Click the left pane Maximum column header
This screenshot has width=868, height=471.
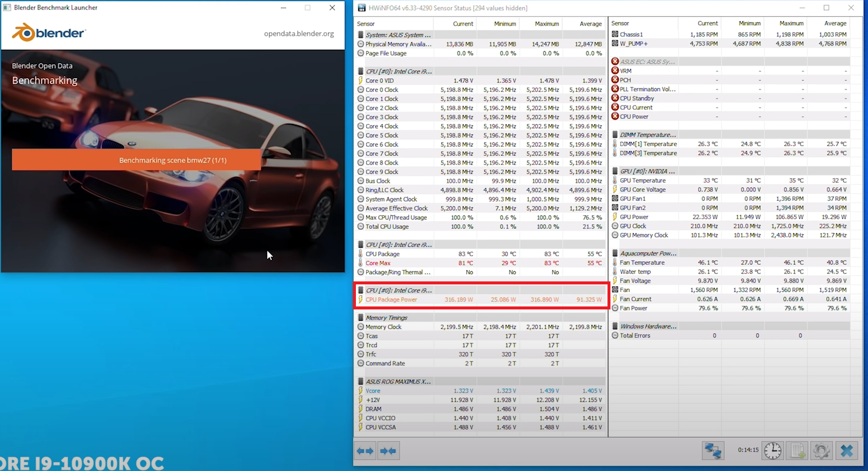[541, 24]
